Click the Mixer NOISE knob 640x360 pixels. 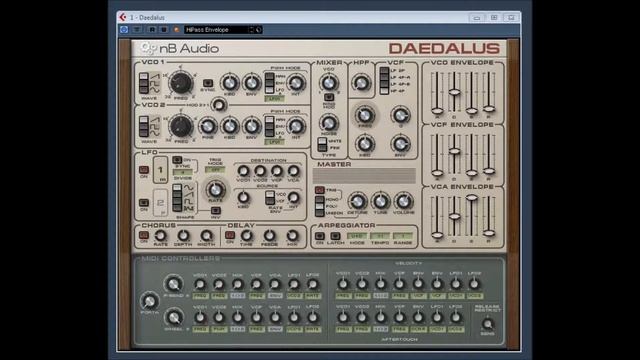pos(329,122)
